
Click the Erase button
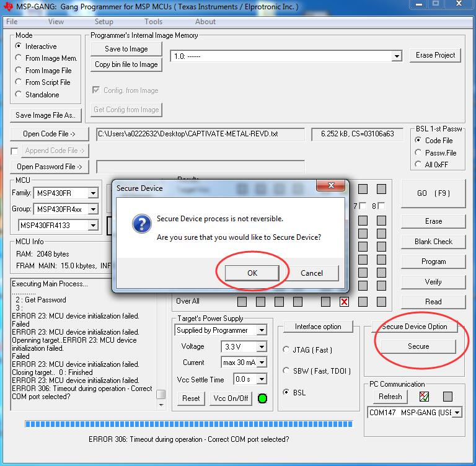[433, 221]
